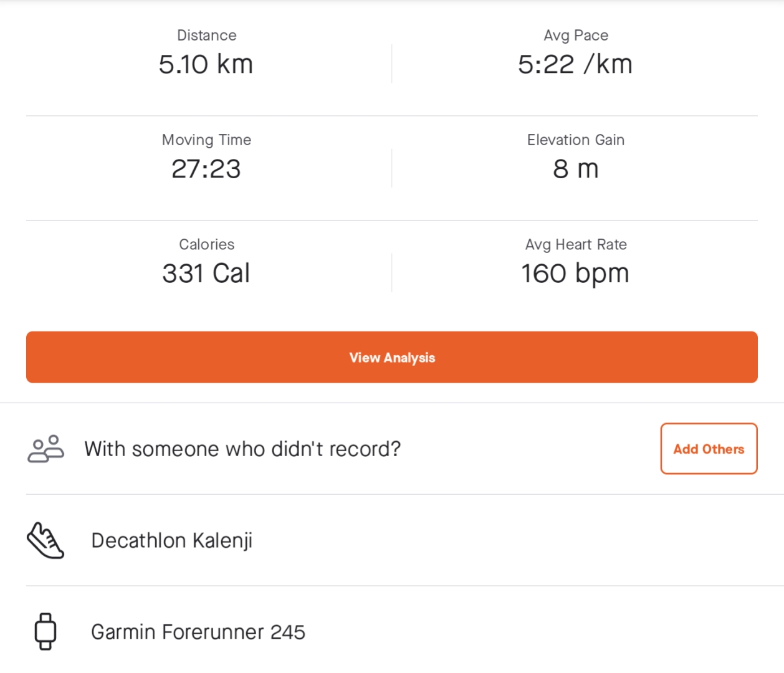Tap the 331 Cal calories value

tap(206, 274)
